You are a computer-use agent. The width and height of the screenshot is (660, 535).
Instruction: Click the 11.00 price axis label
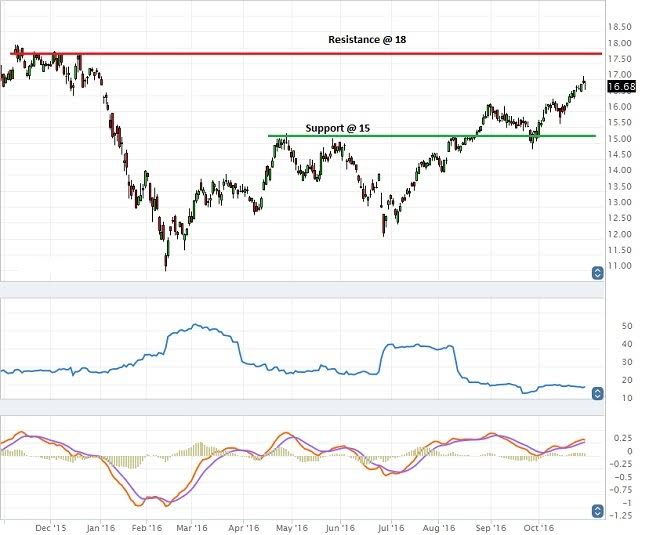(x=620, y=266)
